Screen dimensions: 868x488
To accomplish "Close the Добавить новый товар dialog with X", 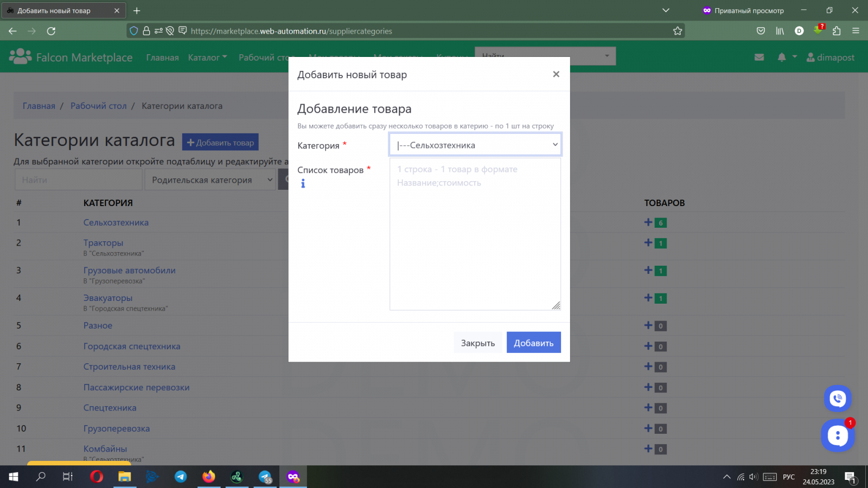I will point(556,74).
